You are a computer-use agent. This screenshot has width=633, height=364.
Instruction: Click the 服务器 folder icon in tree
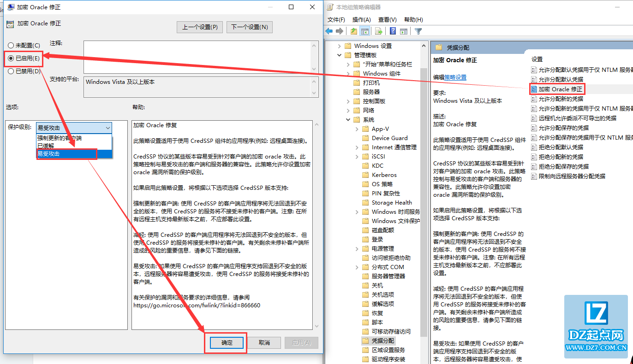pos(356,92)
